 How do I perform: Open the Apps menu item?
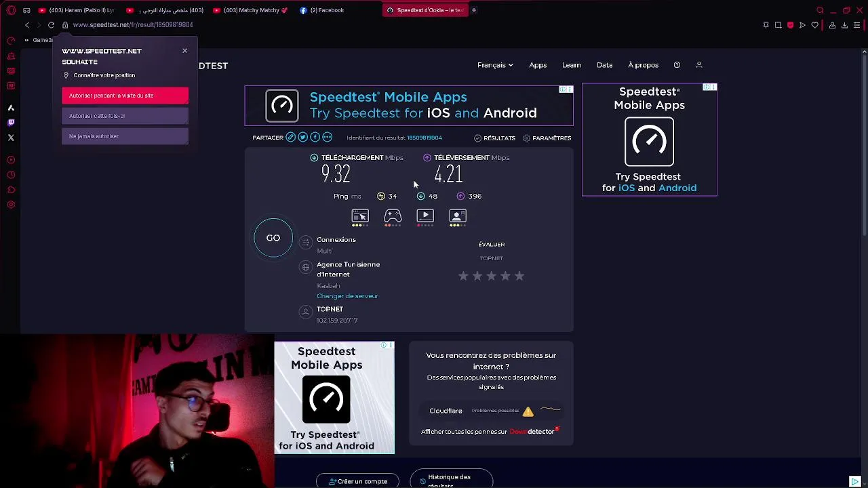coord(538,65)
